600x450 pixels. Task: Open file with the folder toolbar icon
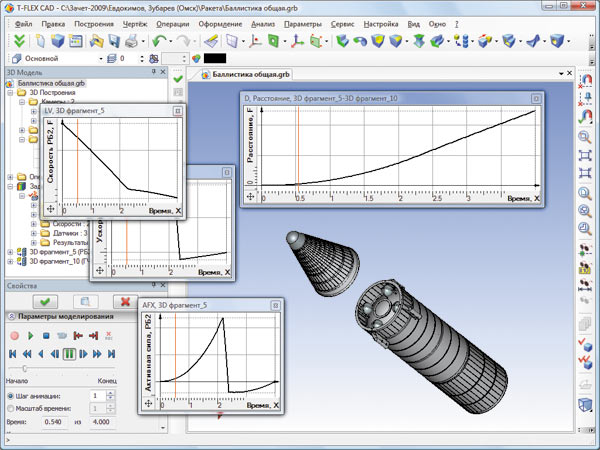(96, 41)
